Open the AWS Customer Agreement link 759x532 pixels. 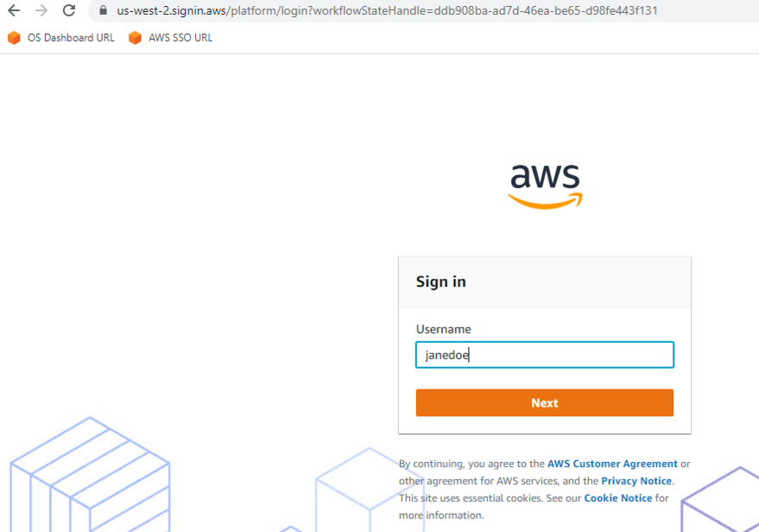pos(612,464)
